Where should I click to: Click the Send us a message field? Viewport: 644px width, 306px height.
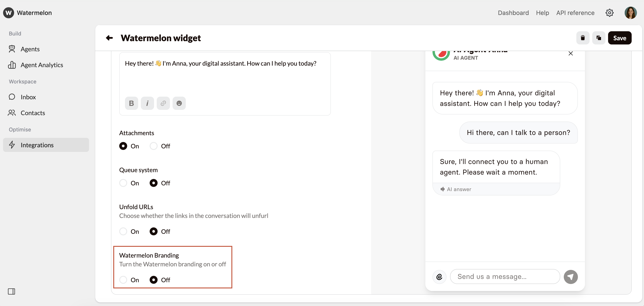coord(505,277)
